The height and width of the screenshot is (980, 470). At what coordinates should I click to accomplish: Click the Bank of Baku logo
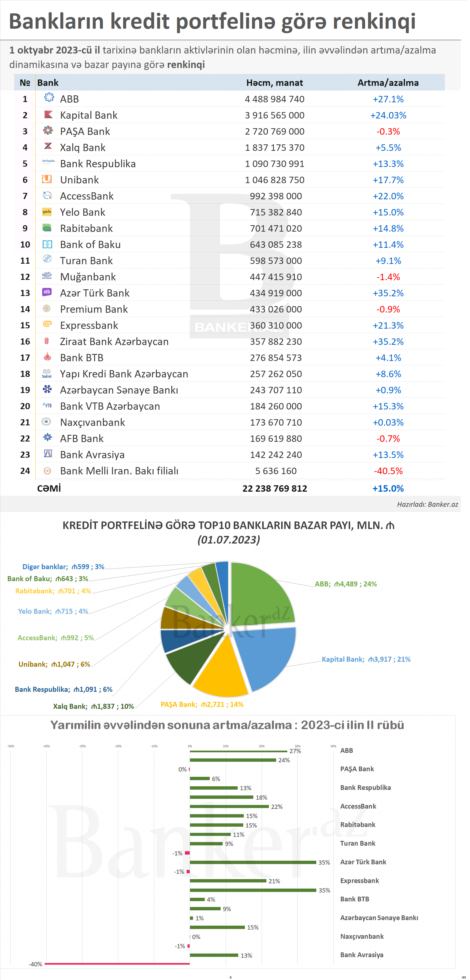[x=47, y=244]
